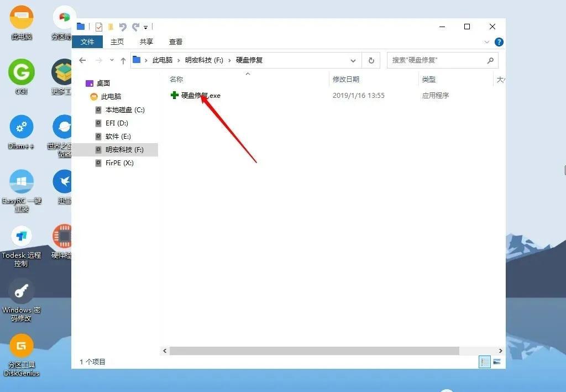
Task: Go up one folder level
Action: tap(123, 61)
